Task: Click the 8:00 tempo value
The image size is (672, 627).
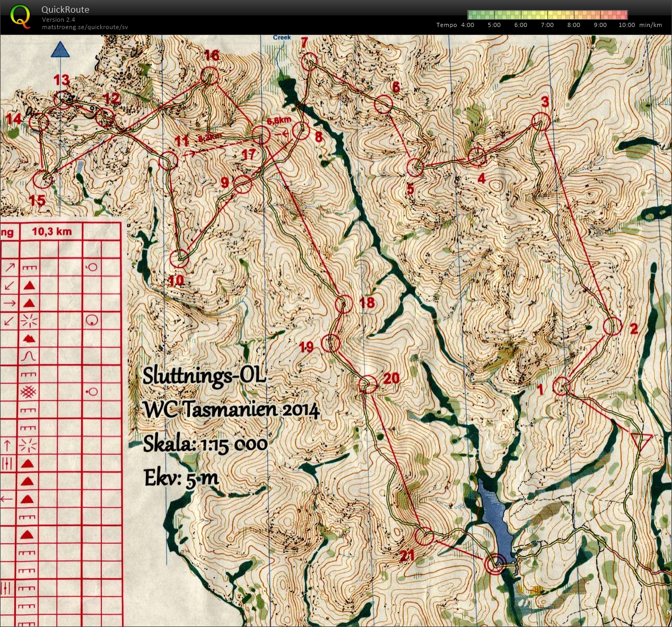Action: (x=574, y=25)
